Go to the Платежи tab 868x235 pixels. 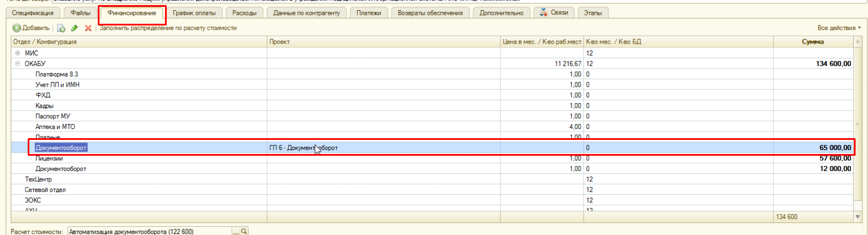[369, 12]
